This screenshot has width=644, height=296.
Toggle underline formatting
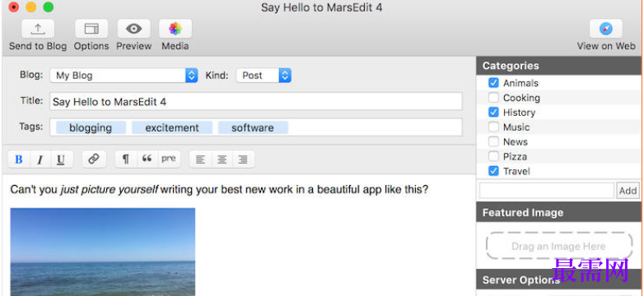(x=61, y=160)
